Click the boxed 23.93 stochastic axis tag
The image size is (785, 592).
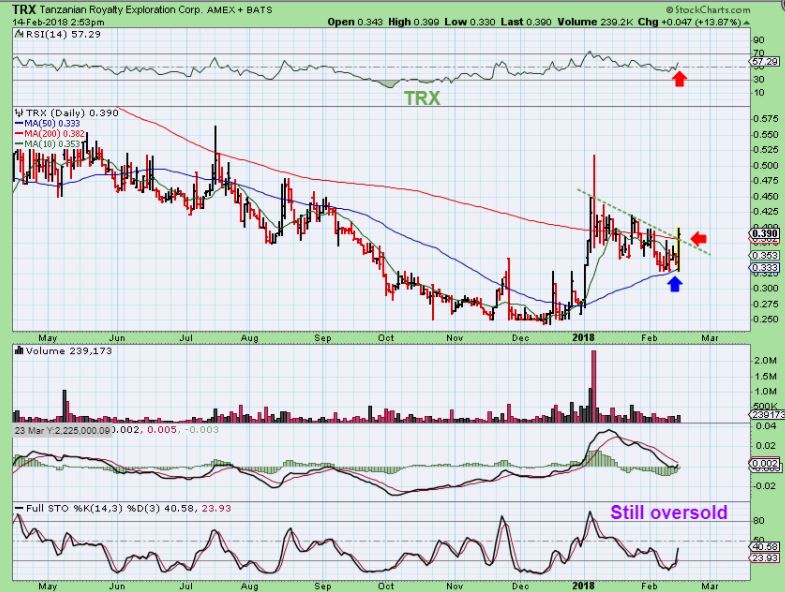(765, 558)
